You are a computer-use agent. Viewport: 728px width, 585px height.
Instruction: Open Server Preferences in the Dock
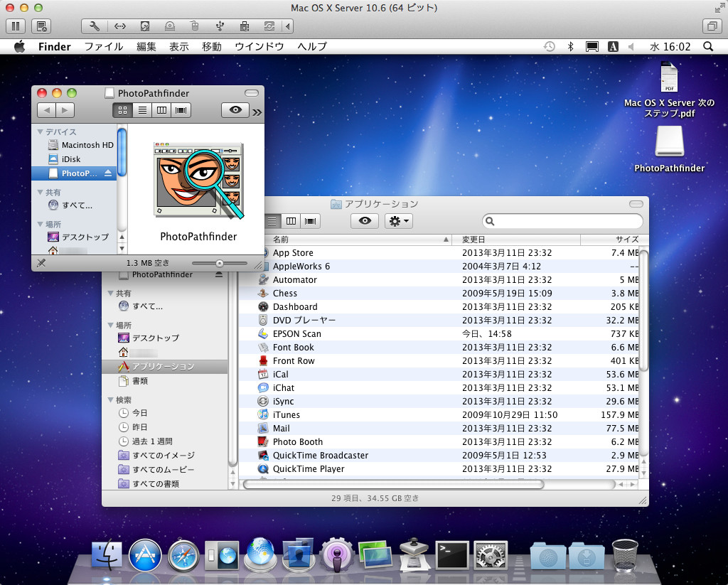[x=222, y=555]
